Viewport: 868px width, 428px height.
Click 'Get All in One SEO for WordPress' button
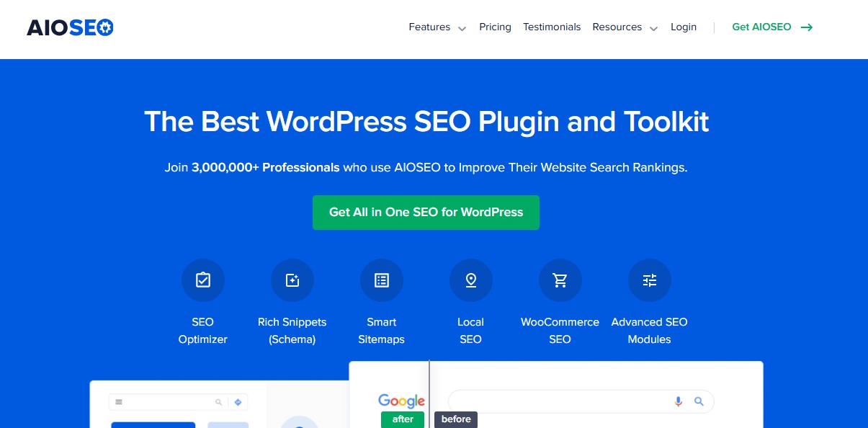coord(426,212)
